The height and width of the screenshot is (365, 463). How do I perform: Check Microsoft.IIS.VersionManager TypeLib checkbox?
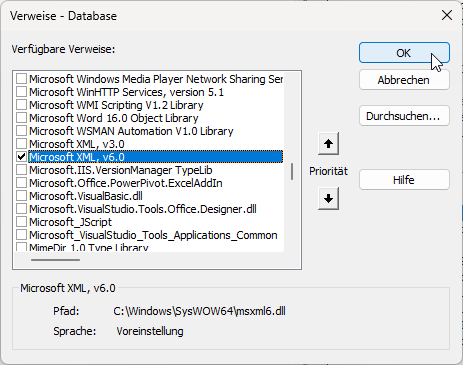pos(22,170)
